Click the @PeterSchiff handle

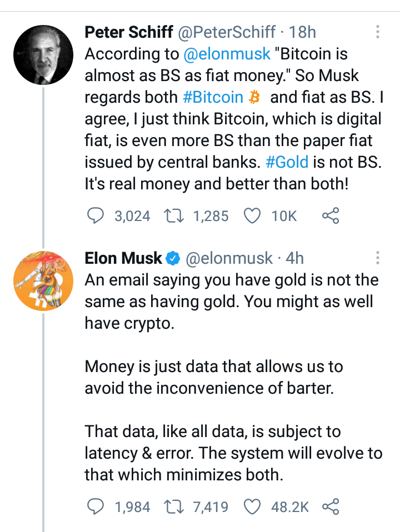[x=227, y=32]
